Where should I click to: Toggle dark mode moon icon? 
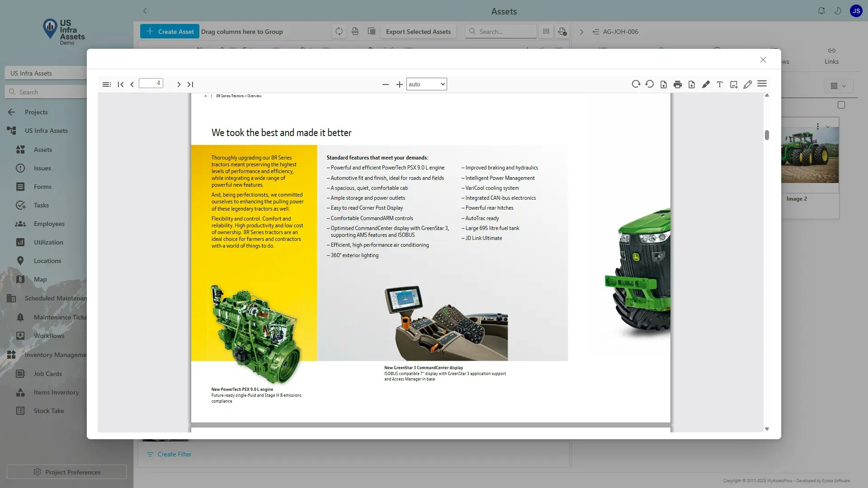[x=838, y=11]
